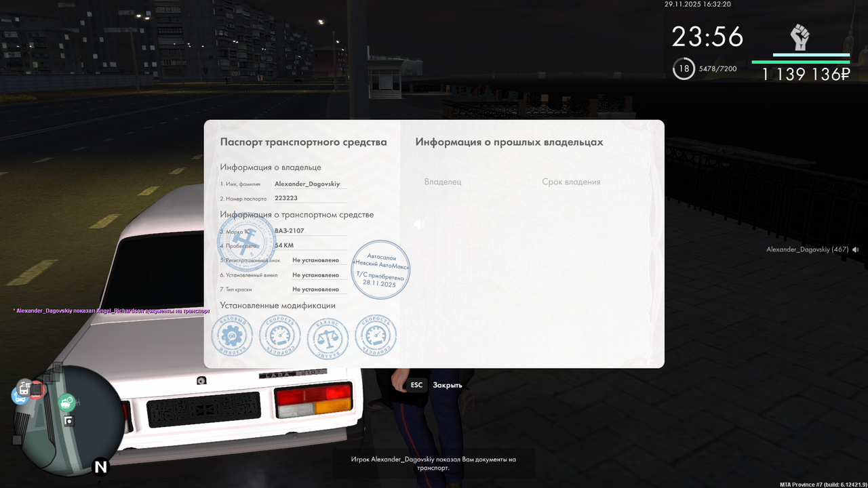Click the experience counter 5478/7200

717,69
